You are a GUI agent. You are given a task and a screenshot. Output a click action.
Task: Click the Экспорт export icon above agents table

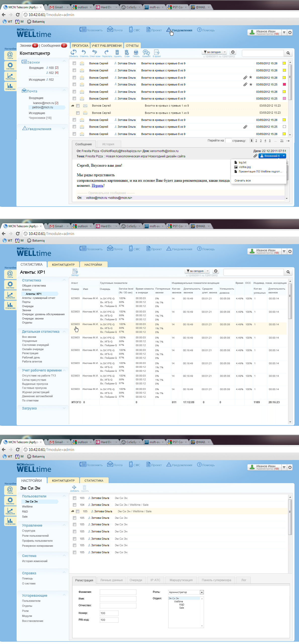[75, 271]
